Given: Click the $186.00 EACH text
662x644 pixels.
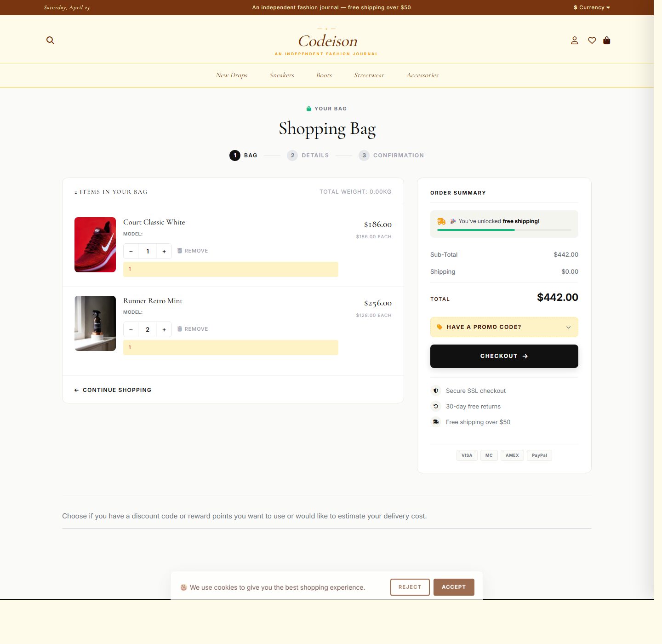Looking at the screenshot, I should point(374,236).
